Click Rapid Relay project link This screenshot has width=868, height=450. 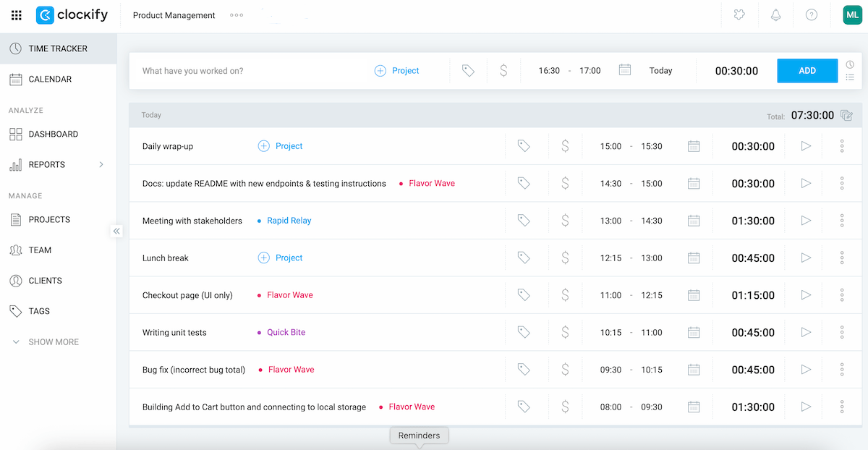tap(289, 221)
